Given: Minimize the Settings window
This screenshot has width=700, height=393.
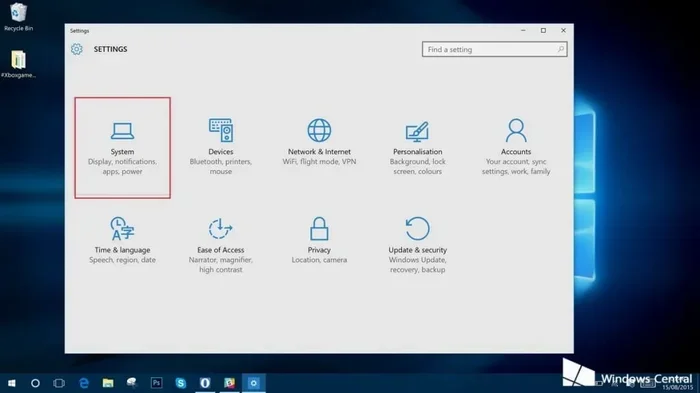Looking at the screenshot, I should click(523, 30).
